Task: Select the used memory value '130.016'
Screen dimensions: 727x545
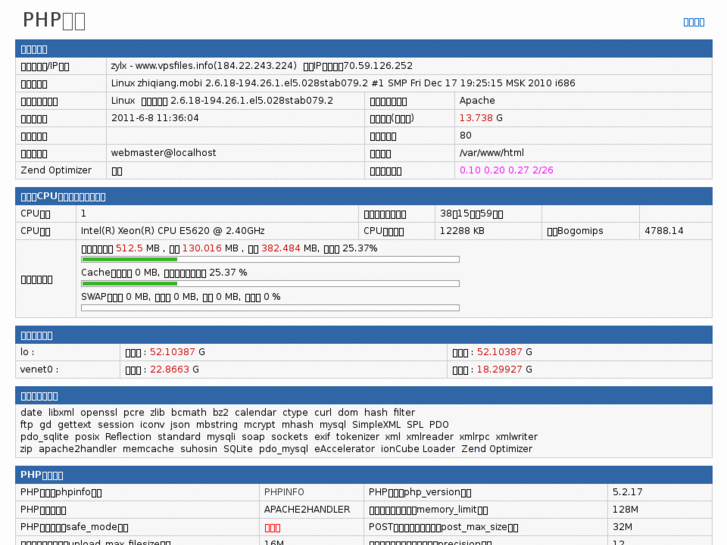Action: [202, 248]
